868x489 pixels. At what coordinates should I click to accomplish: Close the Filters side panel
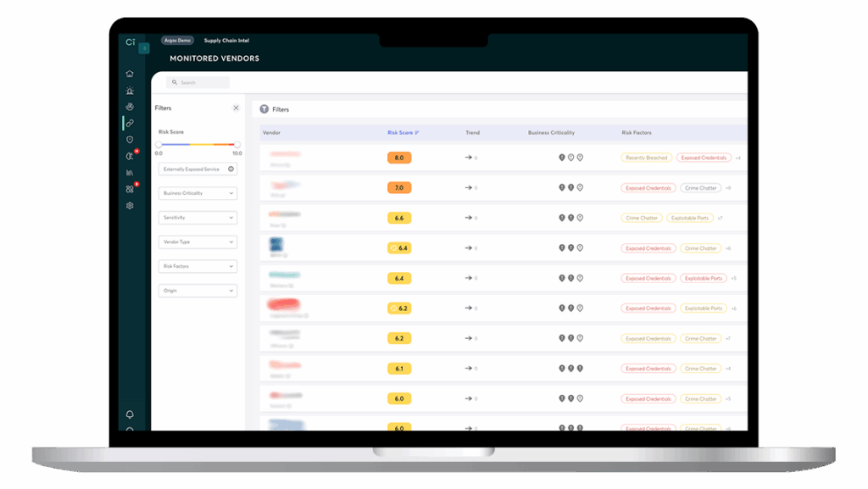pos(236,108)
